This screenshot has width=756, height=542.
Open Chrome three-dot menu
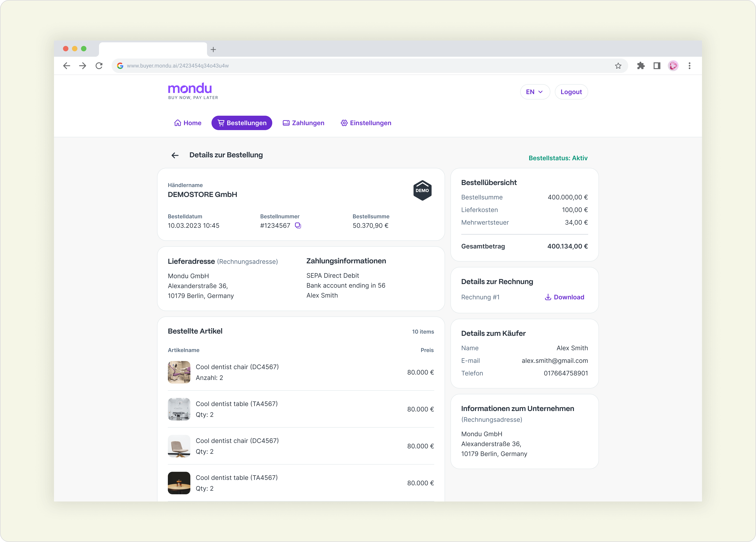pos(689,66)
